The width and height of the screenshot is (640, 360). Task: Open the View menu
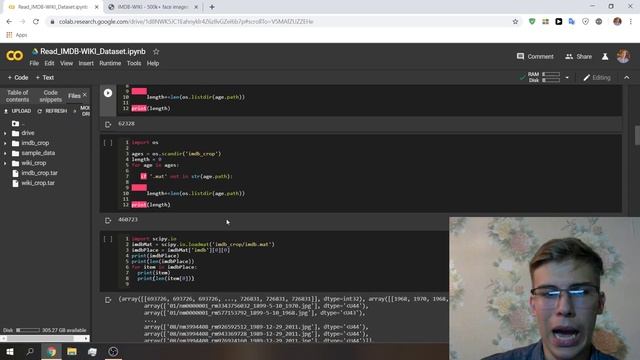tap(66, 63)
